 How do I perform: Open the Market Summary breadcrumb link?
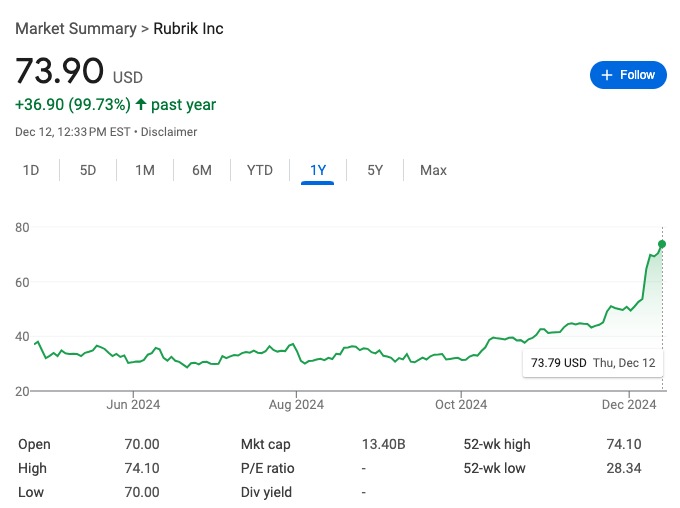tap(76, 29)
